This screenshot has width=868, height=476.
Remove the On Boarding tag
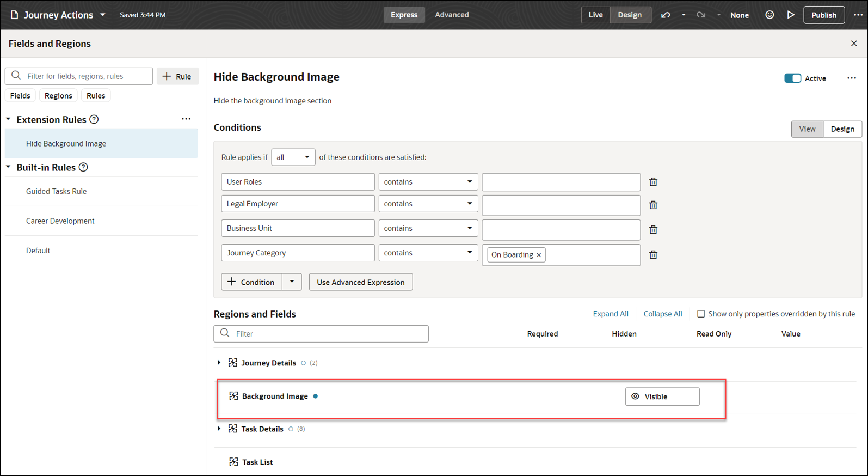(x=539, y=255)
